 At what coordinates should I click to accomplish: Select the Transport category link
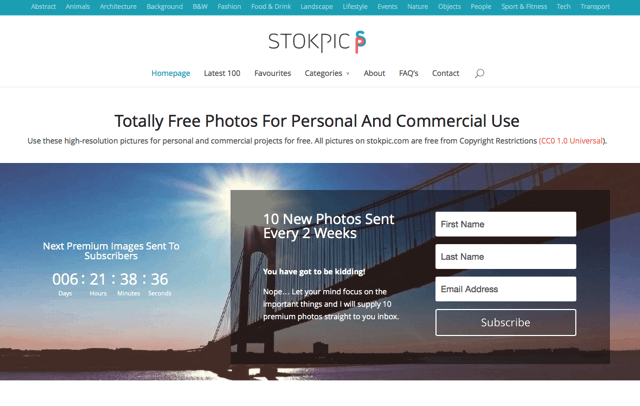pos(595,7)
